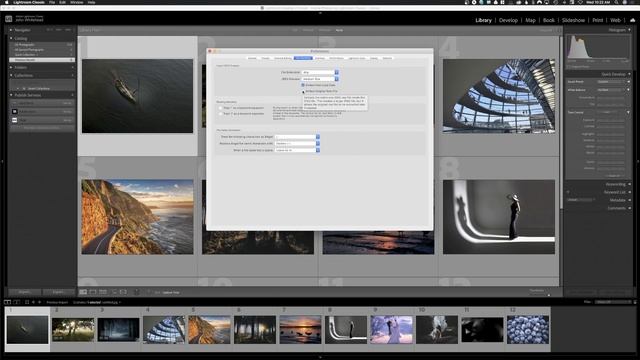Viewport: 640px width, 360px height.
Task: Toggle Embed Fast Load Data checkbox
Action: 303,85
